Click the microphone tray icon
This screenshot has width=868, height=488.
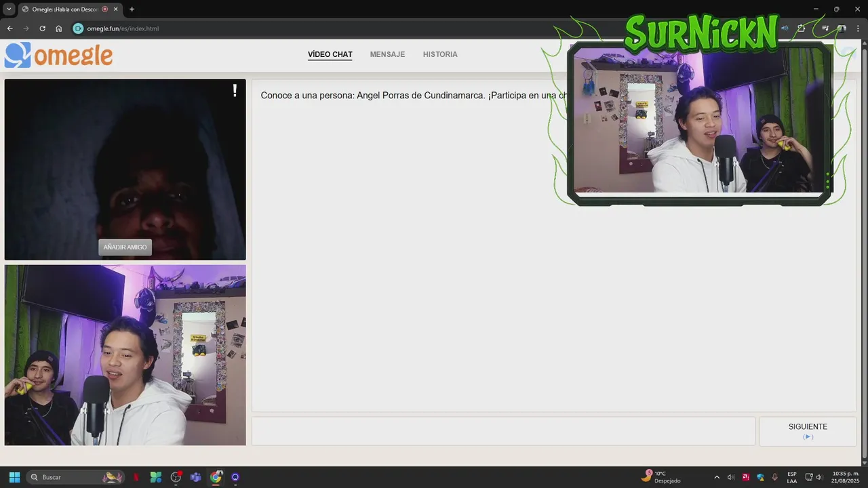pyautogui.click(x=775, y=477)
